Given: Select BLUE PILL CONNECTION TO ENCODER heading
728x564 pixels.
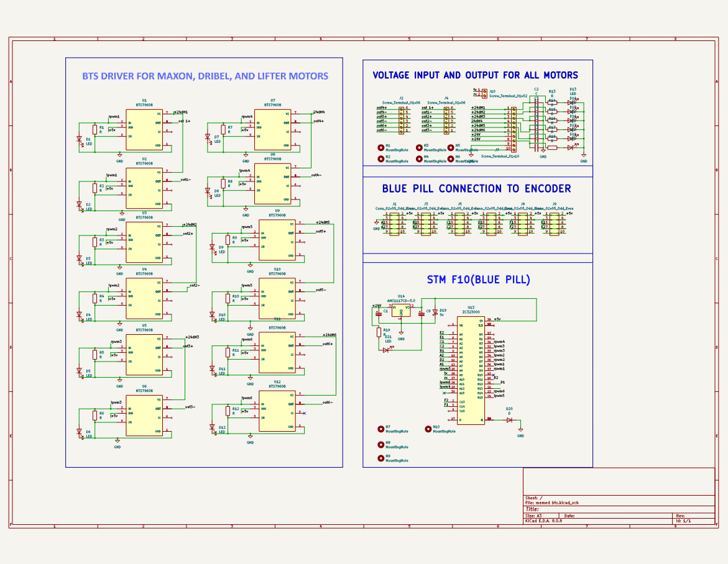Looking at the screenshot, I should coord(476,189).
